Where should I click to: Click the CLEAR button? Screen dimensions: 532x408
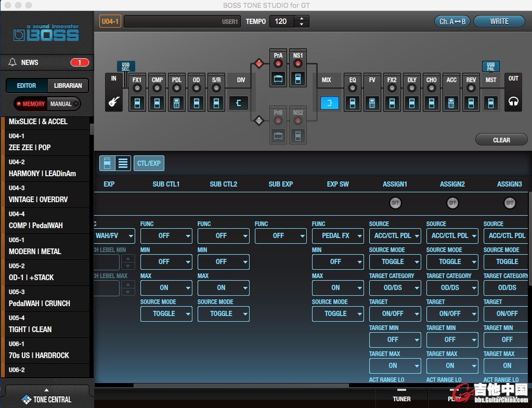(501, 140)
